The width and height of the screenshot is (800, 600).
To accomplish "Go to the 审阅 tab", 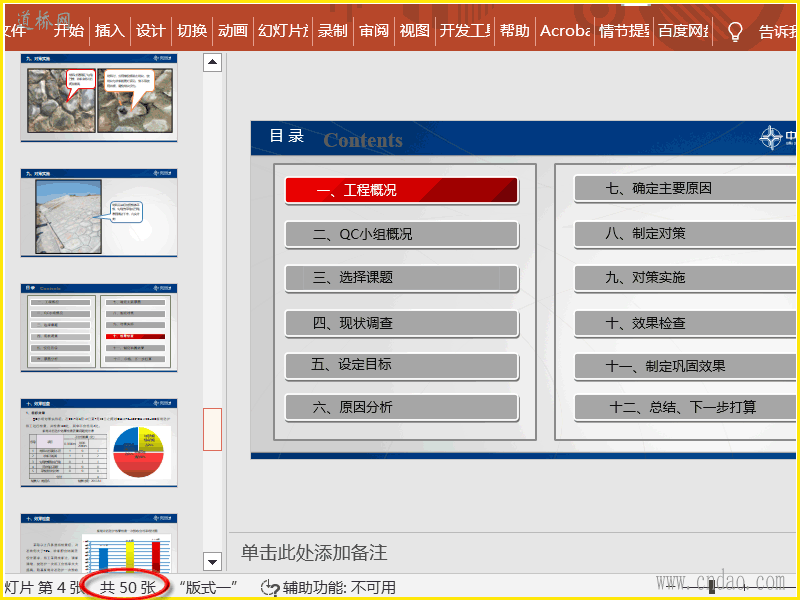I will coord(374,31).
